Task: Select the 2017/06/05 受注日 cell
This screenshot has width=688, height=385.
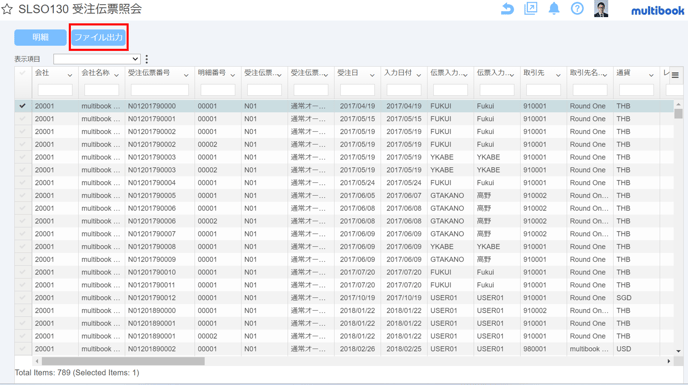Action: pyautogui.click(x=357, y=195)
